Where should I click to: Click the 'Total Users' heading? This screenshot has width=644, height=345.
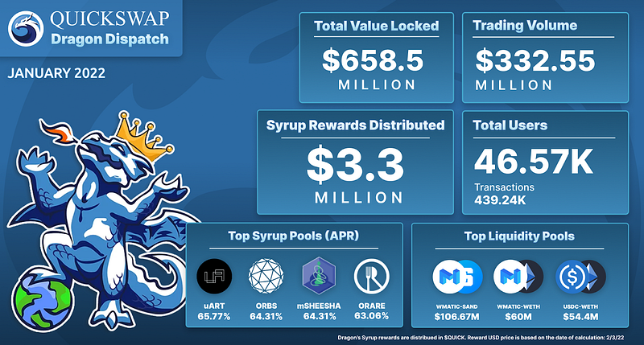click(x=510, y=125)
